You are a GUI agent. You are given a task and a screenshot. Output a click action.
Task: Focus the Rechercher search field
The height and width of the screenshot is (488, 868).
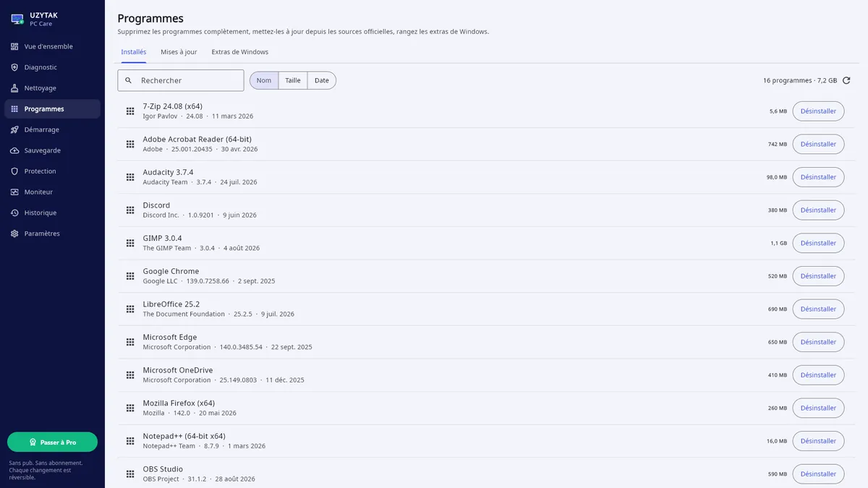pyautogui.click(x=181, y=80)
